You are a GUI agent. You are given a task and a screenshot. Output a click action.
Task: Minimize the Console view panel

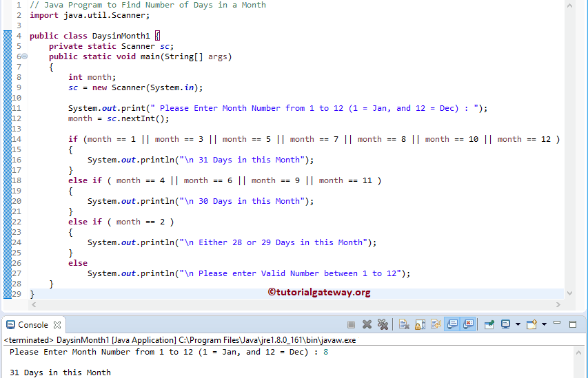[x=557, y=322]
